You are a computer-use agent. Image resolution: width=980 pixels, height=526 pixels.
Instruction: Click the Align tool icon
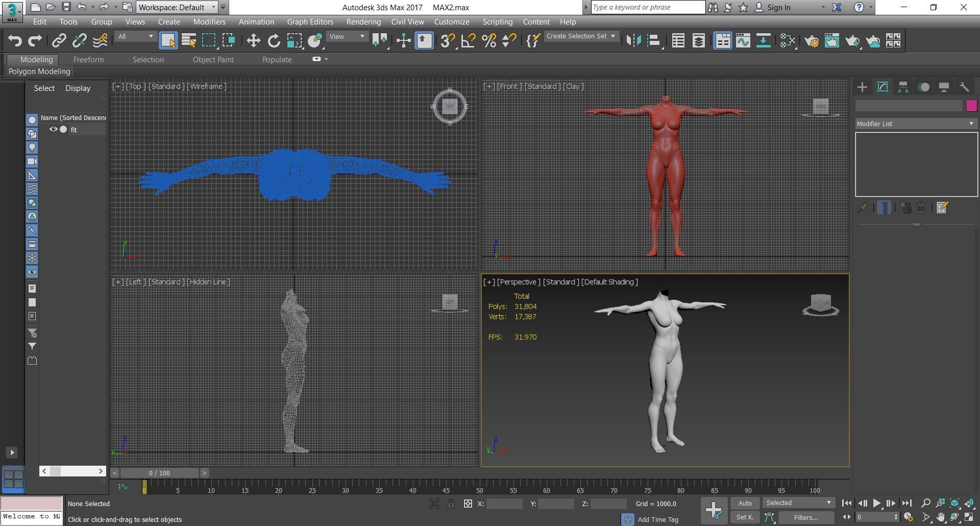[654, 40]
